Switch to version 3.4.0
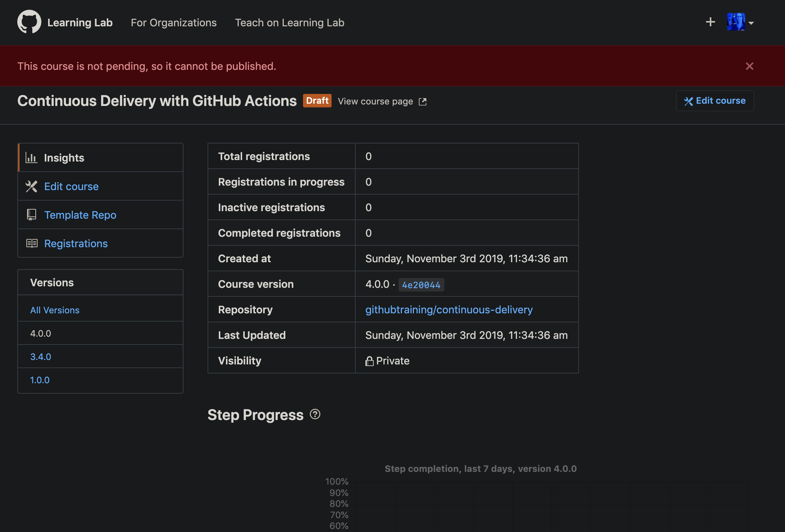785x532 pixels. 41,357
